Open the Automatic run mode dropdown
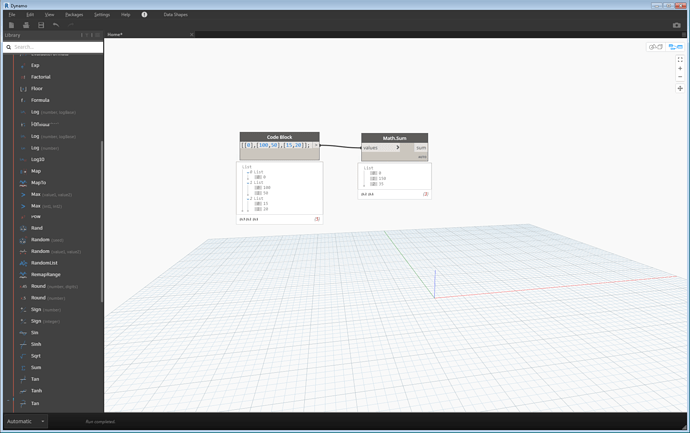 25,422
